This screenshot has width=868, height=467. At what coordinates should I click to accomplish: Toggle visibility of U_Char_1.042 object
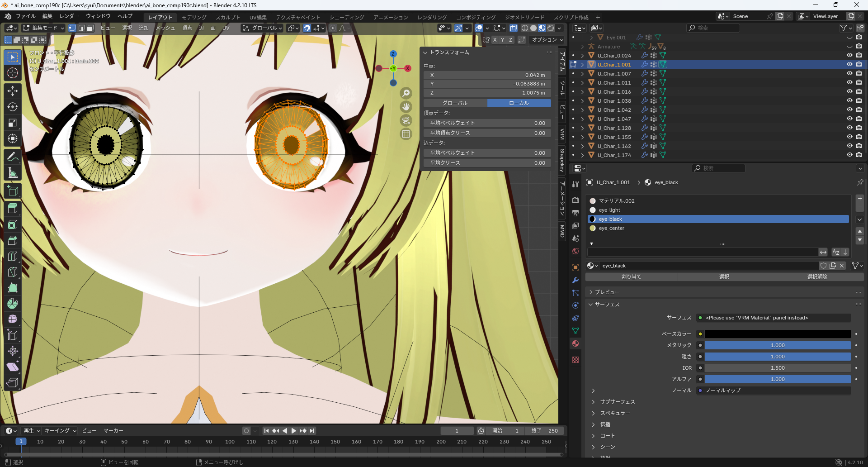849,110
